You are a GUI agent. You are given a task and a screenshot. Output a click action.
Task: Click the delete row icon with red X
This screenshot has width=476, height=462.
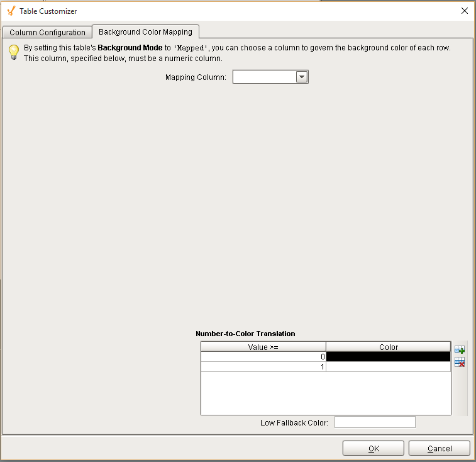460,363
